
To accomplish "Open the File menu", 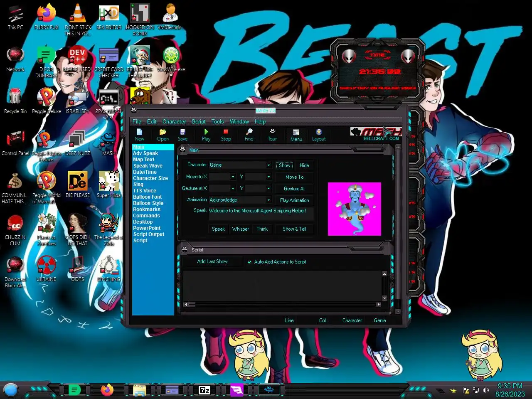I will coord(137,121).
